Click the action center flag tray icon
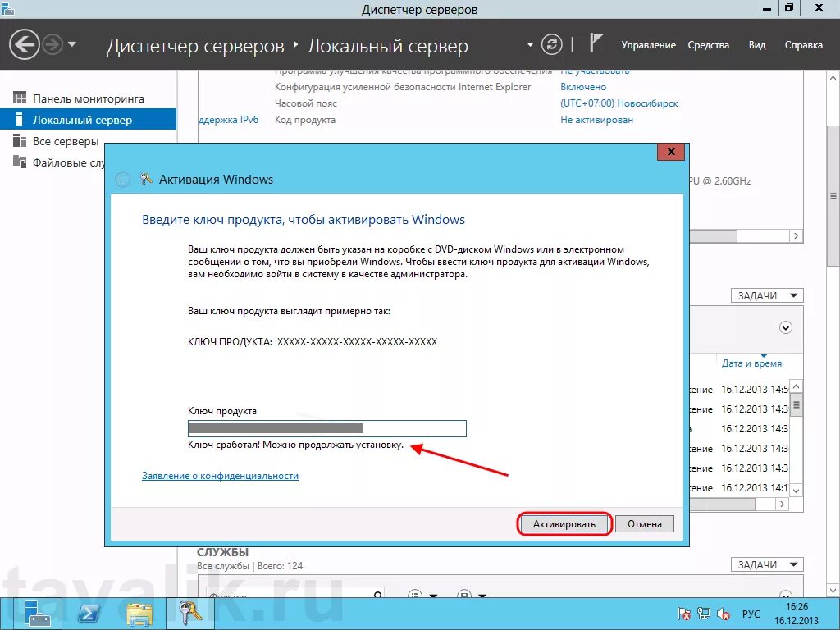The image size is (840, 630). pos(683,614)
